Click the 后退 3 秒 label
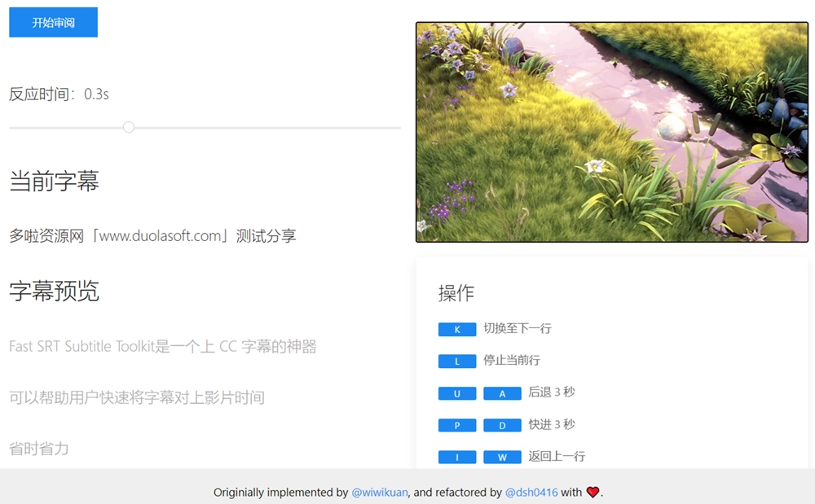 [552, 392]
